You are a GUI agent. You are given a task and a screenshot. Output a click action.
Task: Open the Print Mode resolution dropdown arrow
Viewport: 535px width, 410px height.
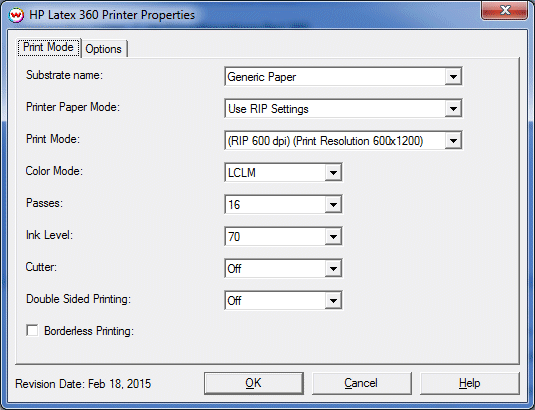453,141
